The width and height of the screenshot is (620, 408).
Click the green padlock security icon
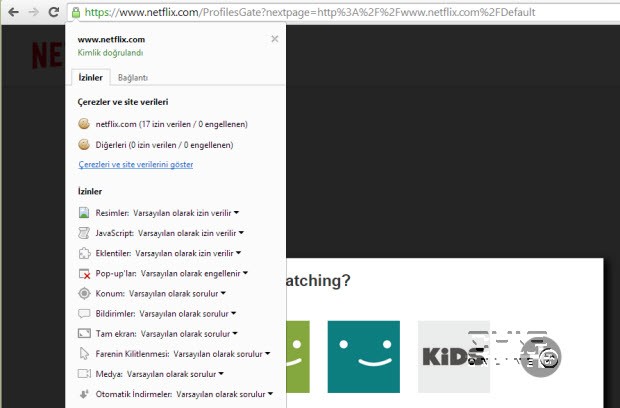(76, 12)
